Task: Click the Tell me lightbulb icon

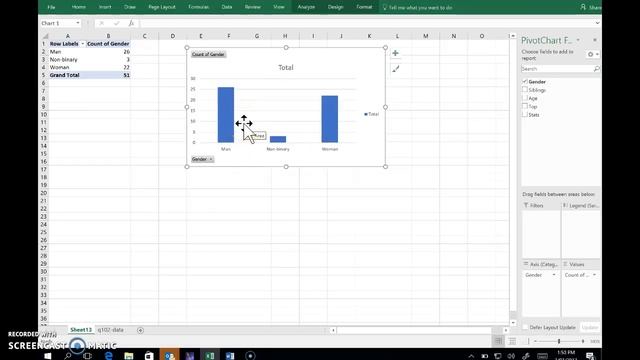Action: (384, 7)
